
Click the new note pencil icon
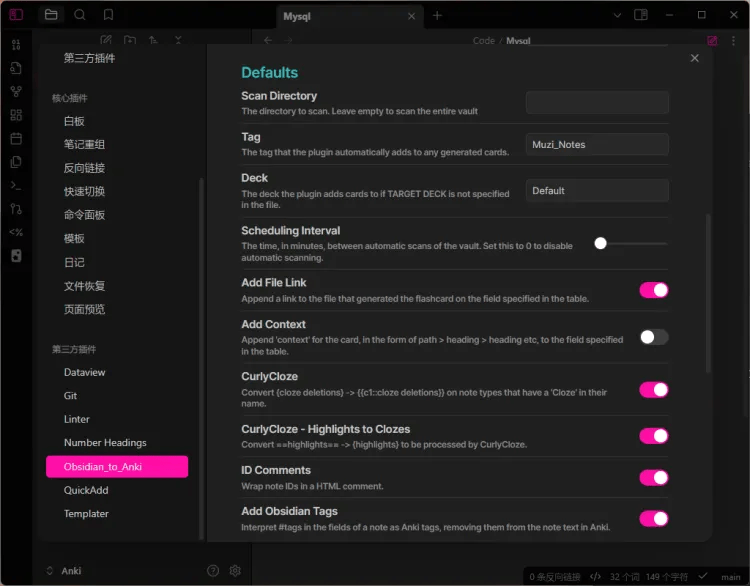[x=106, y=40]
